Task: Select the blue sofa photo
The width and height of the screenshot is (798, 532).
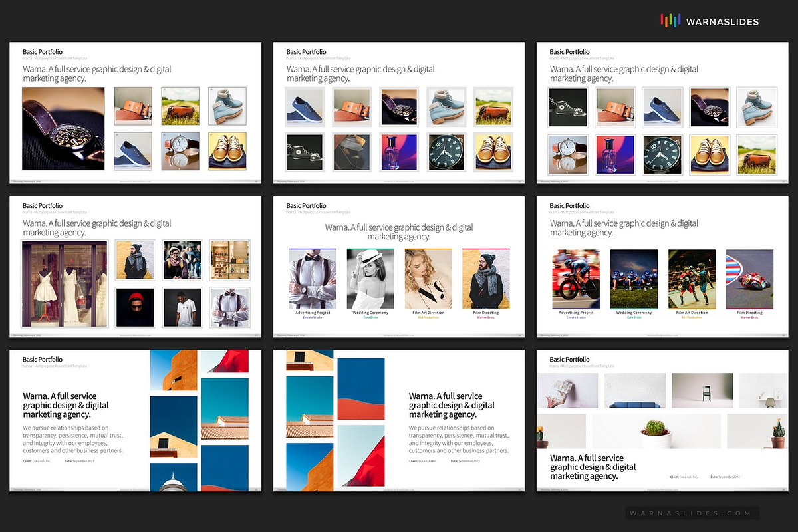Action: point(634,390)
